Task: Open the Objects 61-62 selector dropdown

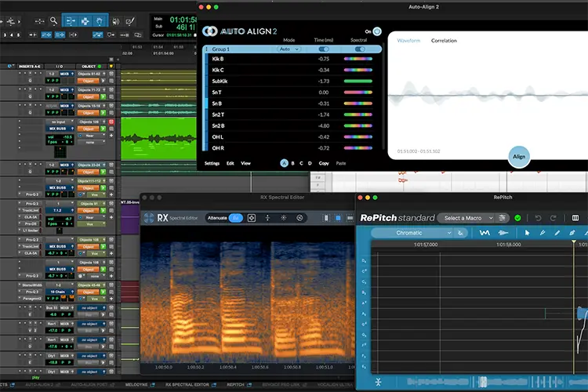Action: 92,74
